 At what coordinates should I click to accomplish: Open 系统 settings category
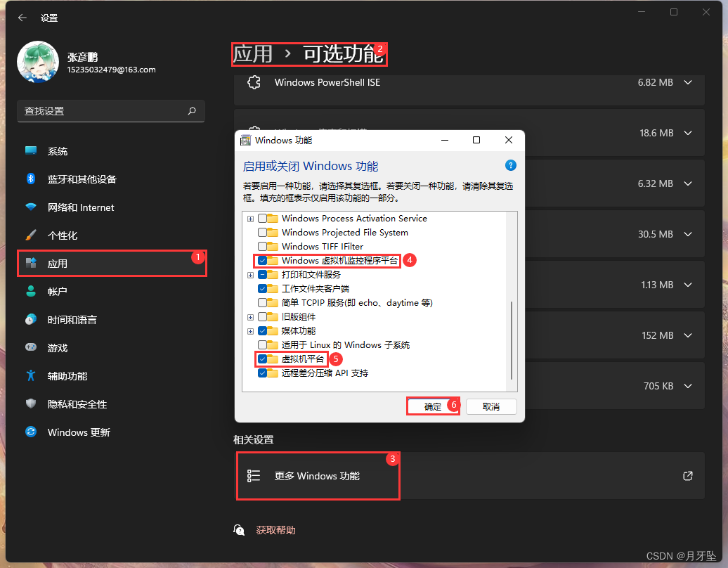[x=110, y=151]
